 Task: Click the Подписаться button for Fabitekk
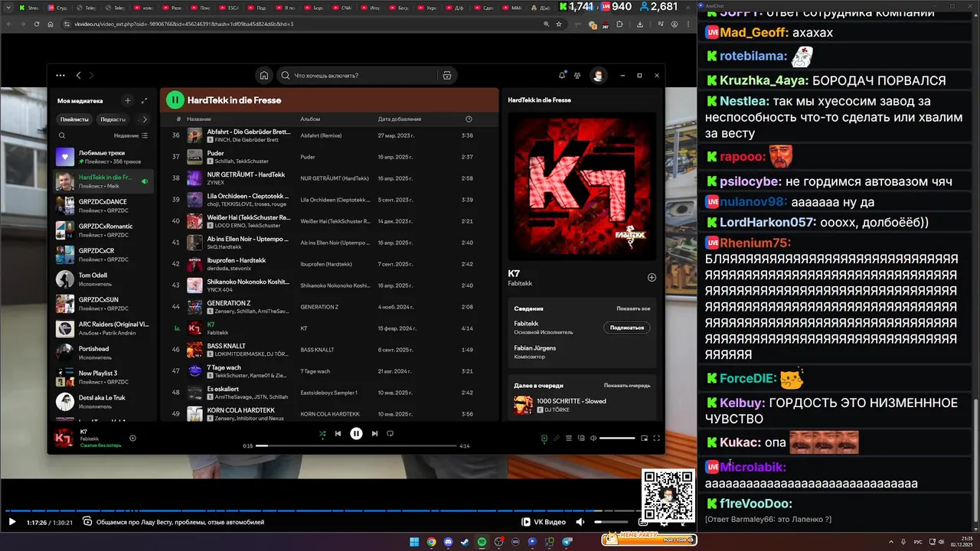(627, 328)
